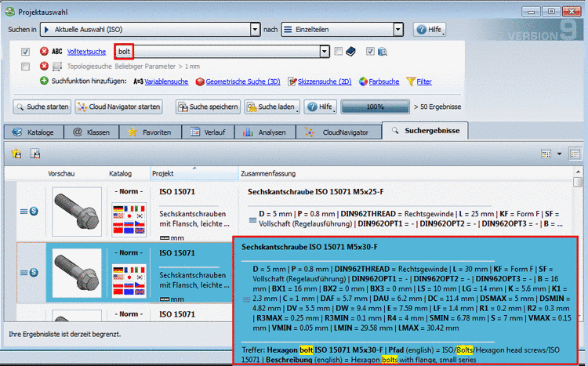The height and width of the screenshot is (366, 588).
Task: Click the Variablensuche link
Action: coord(166,82)
